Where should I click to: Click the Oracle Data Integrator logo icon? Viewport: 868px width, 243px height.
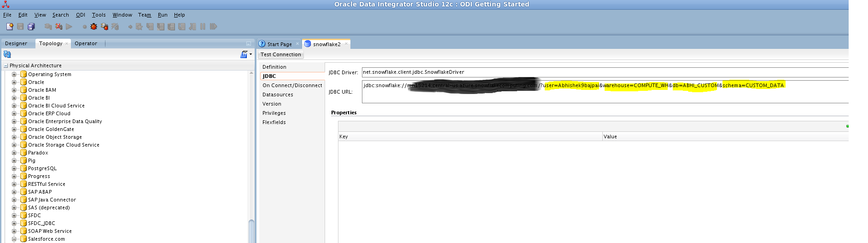[6, 4]
